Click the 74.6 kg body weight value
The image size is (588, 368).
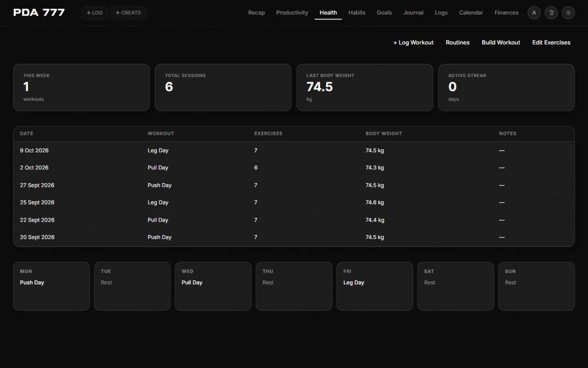(x=374, y=202)
